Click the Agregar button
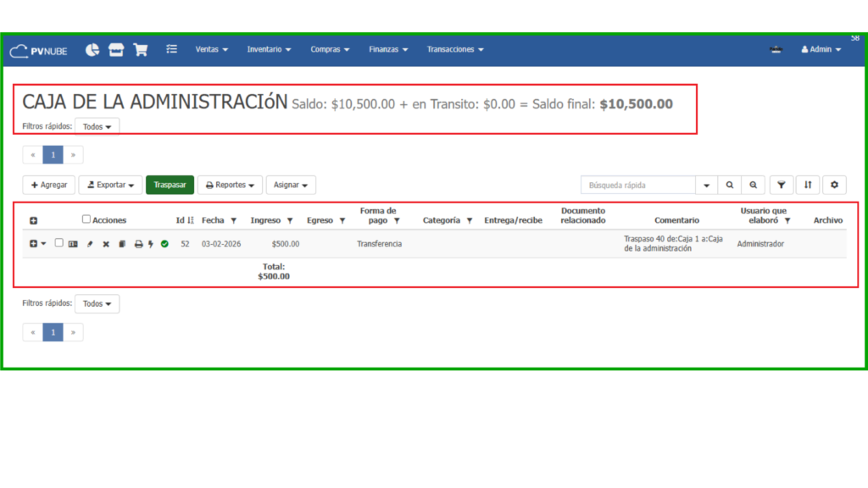The height and width of the screenshot is (488, 868). (x=48, y=185)
